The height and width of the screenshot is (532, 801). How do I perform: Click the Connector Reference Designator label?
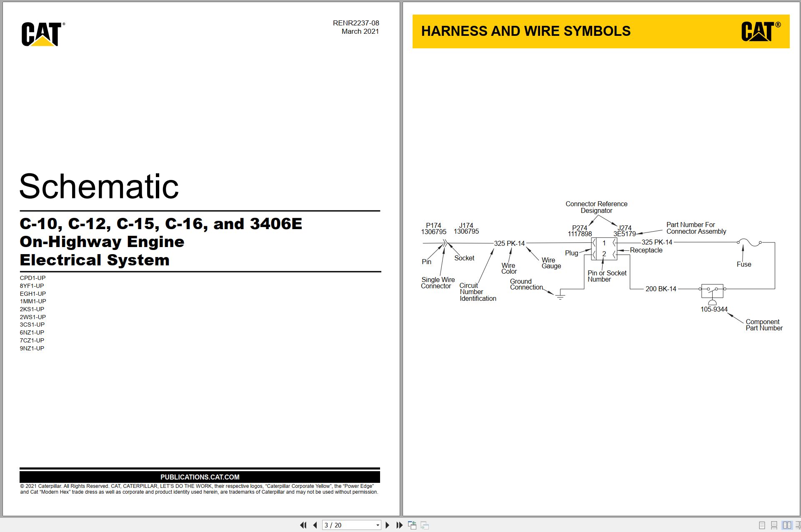click(596, 207)
